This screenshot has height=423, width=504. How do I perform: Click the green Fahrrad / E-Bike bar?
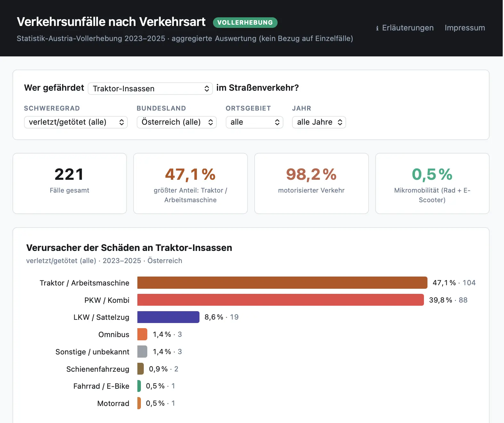[x=139, y=386]
